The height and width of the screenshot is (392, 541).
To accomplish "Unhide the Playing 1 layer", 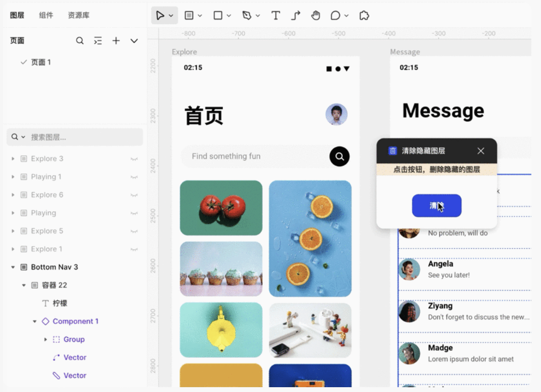I will point(134,177).
